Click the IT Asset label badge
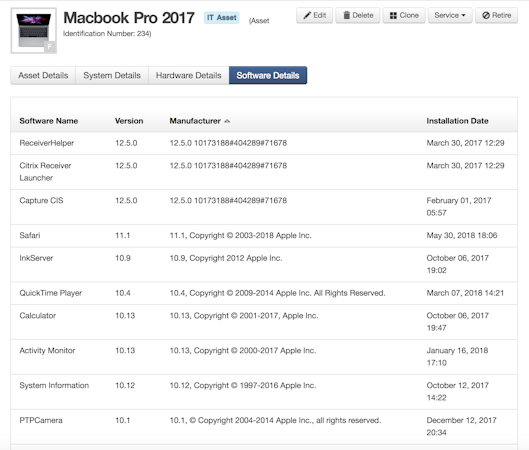 click(221, 18)
